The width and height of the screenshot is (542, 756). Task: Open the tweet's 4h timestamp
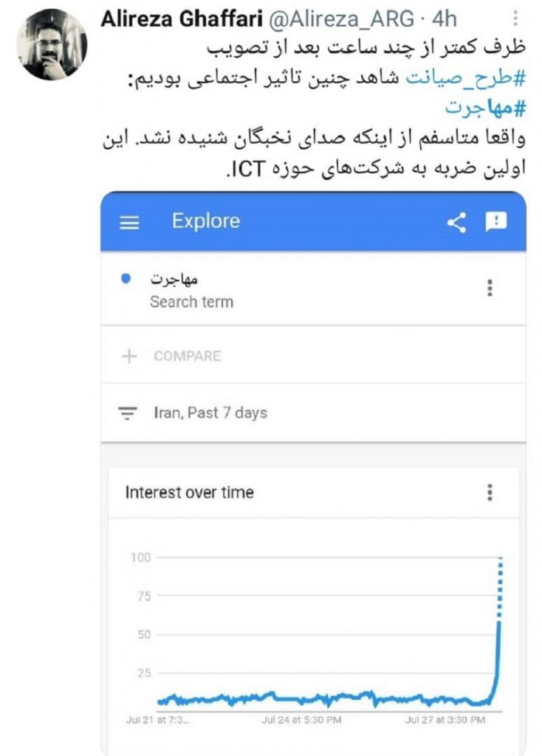[x=446, y=18]
